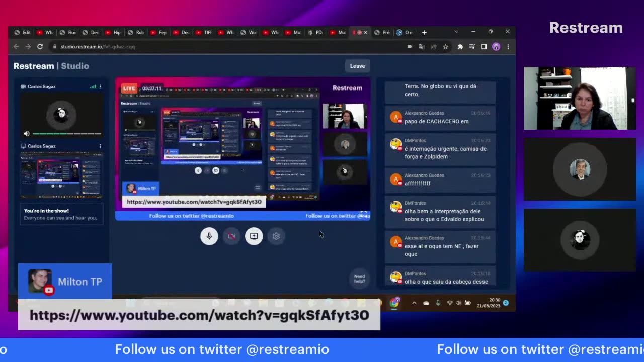Click the OneDrive cloud tray icon
Image resolution: width=644 pixels, height=362 pixels.
(x=426, y=303)
